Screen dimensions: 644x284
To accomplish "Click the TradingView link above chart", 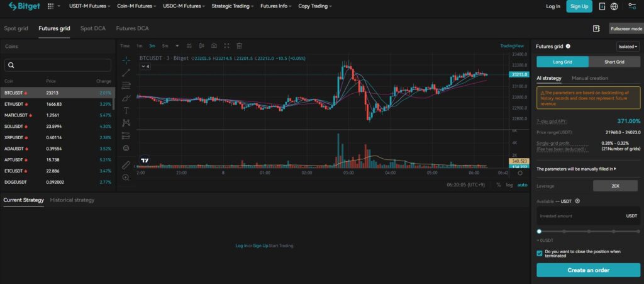I will coord(512,46).
